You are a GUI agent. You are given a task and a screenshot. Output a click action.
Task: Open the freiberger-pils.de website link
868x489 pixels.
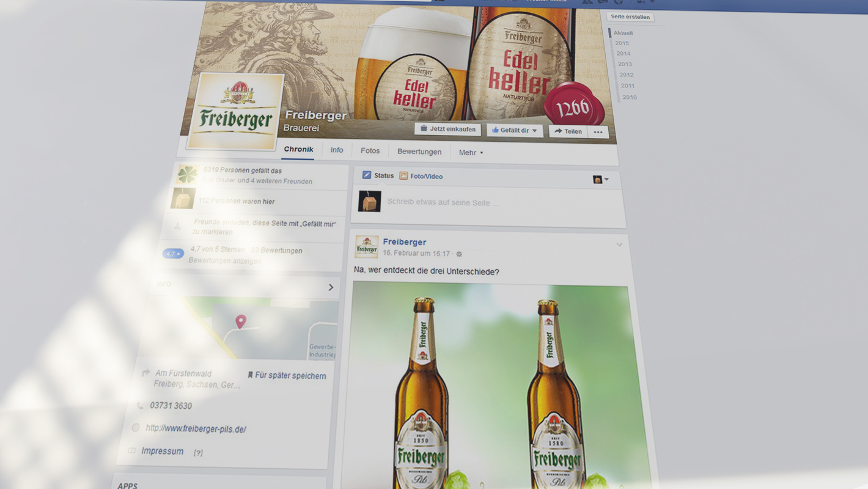click(x=196, y=428)
